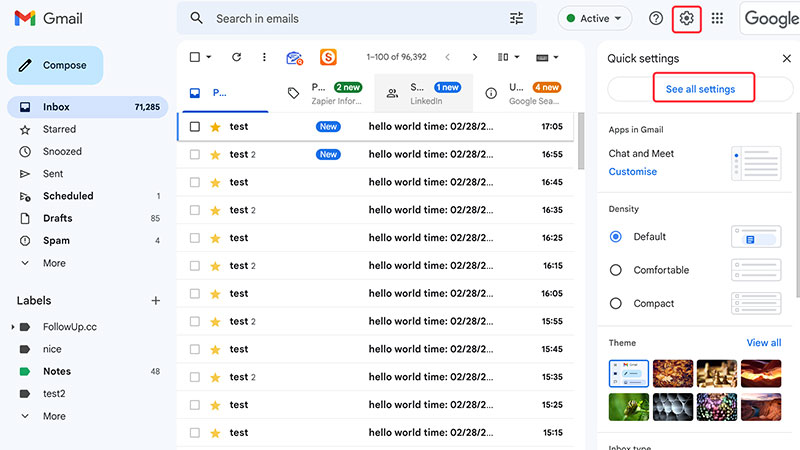Viewport: 800px width, 450px height.
Task: Open the More actions three-dot menu
Action: pos(264,57)
